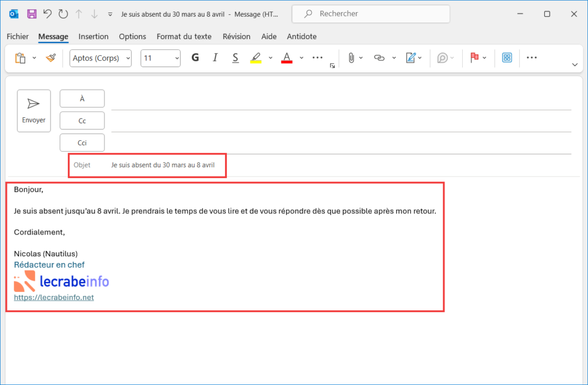This screenshot has width=588, height=385.
Task: Apply the red font color swatch
Action: coord(287,57)
